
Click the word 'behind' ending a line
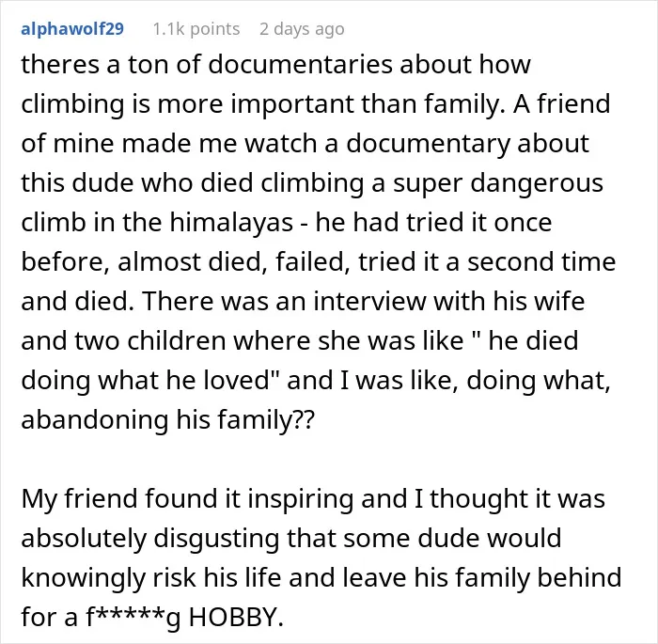(x=579, y=577)
